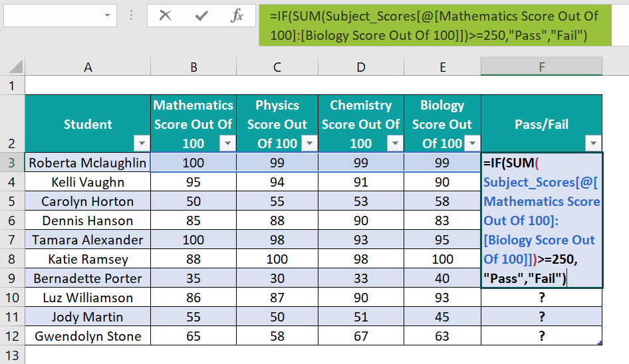Open the Pass/Fail column filter dropdown
The height and width of the screenshot is (364, 629).
click(593, 143)
